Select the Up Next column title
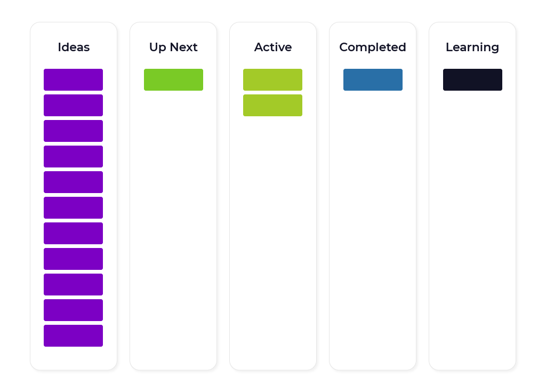 point(173,47)
